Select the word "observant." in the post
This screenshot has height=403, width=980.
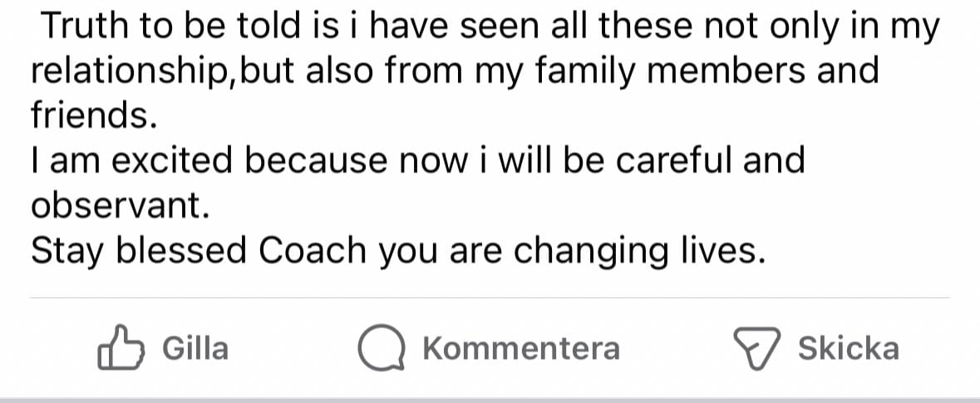(119, 205)
